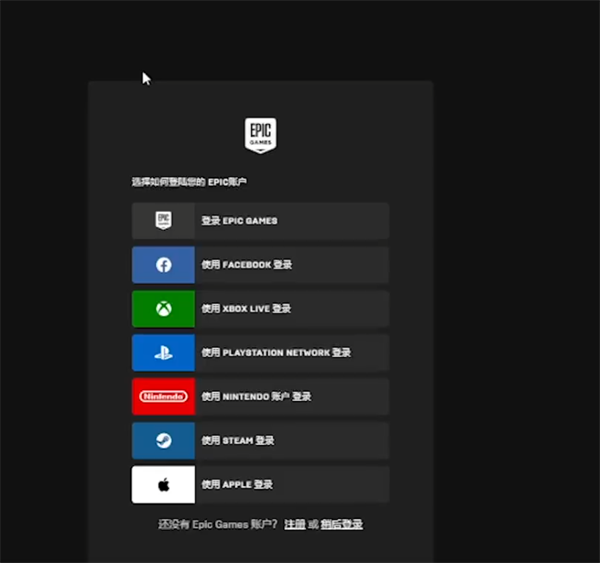
Task: Click the white Apple logo icon
Action: click(x=163, y=485)
